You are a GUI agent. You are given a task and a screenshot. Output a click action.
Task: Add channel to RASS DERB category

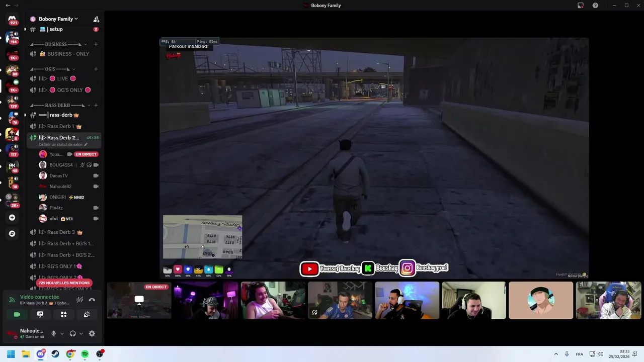(x=96, y=105)
